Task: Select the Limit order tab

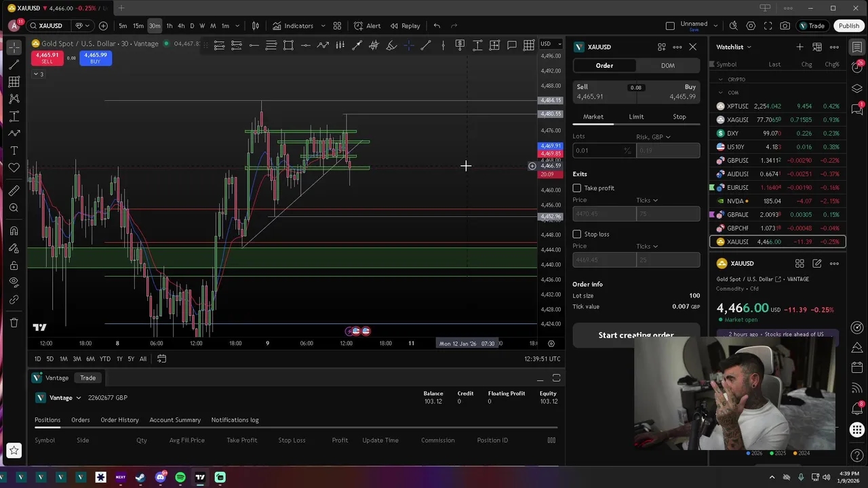Action: tap(636, 117)
